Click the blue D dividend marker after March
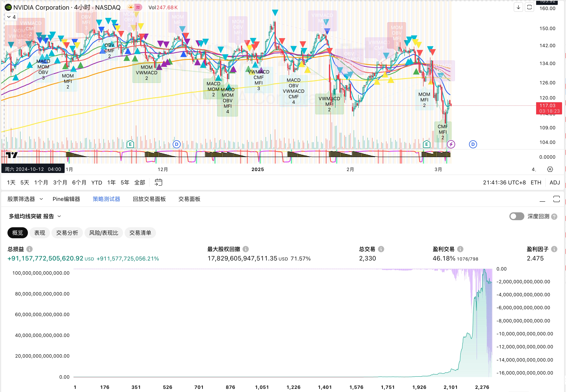 [x=473, y=144]
